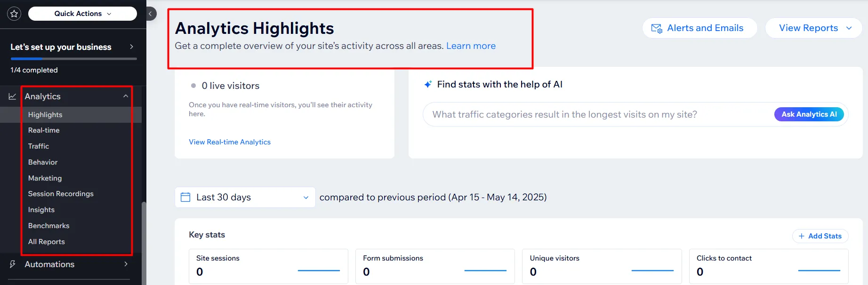Image resolution: width=868 pixels, height=285 pixels.
Task: Expand Let's set up your business
Action: [x=131, y=47]
